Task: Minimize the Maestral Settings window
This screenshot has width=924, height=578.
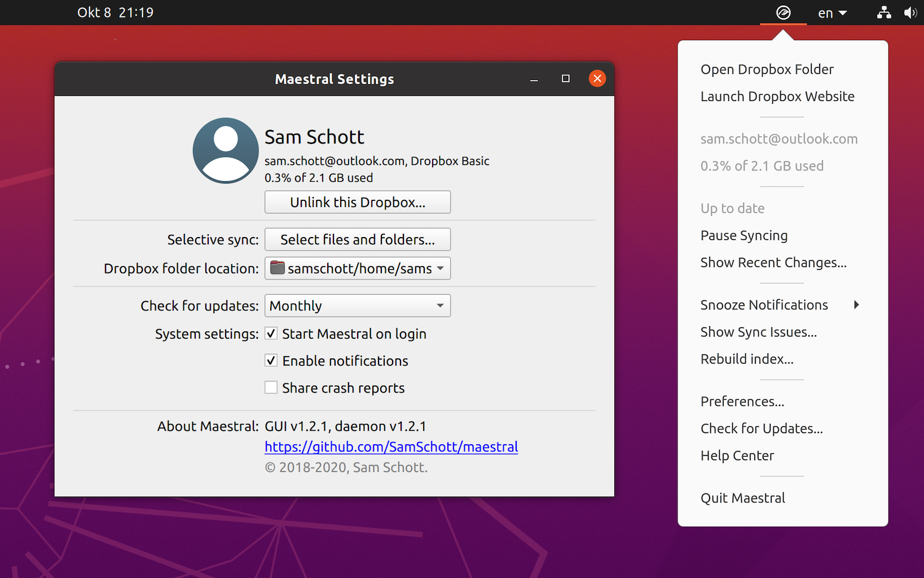Action: click(x=534, y=79)
